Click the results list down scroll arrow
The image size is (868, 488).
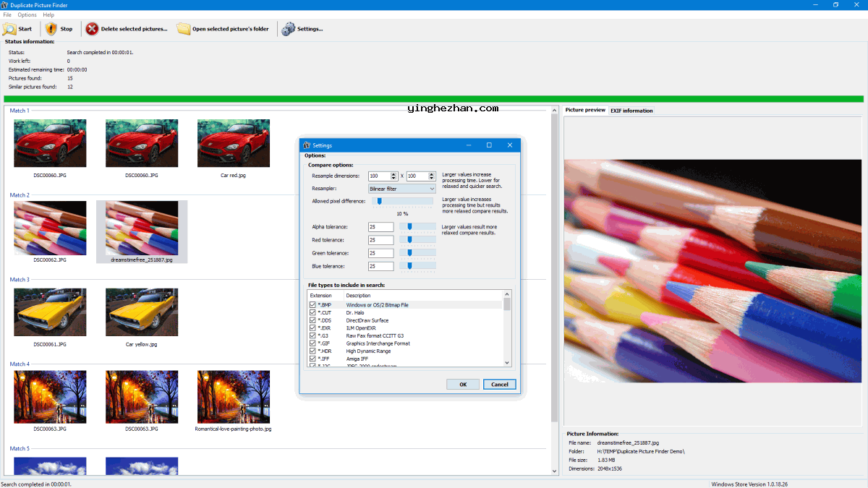pos(555,471)
